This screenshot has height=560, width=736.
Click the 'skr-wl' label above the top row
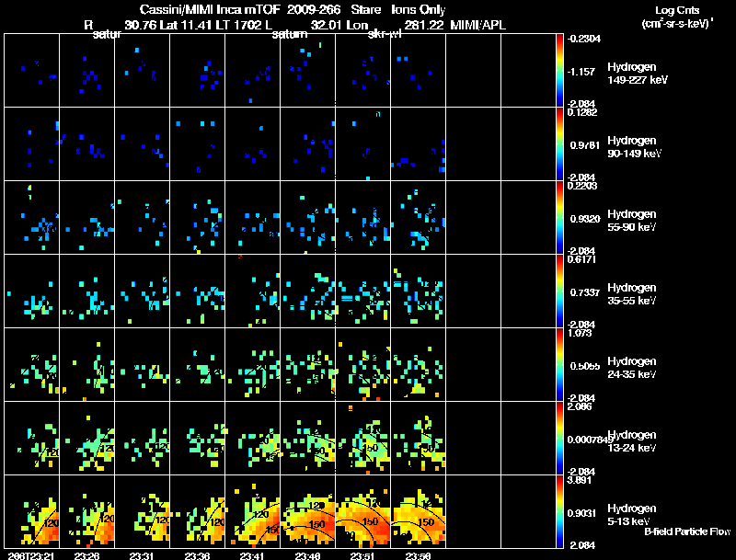coord(384,34)
